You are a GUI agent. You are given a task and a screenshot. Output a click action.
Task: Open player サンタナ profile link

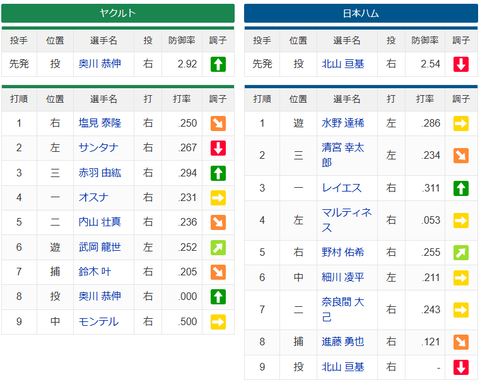[98, 148]
